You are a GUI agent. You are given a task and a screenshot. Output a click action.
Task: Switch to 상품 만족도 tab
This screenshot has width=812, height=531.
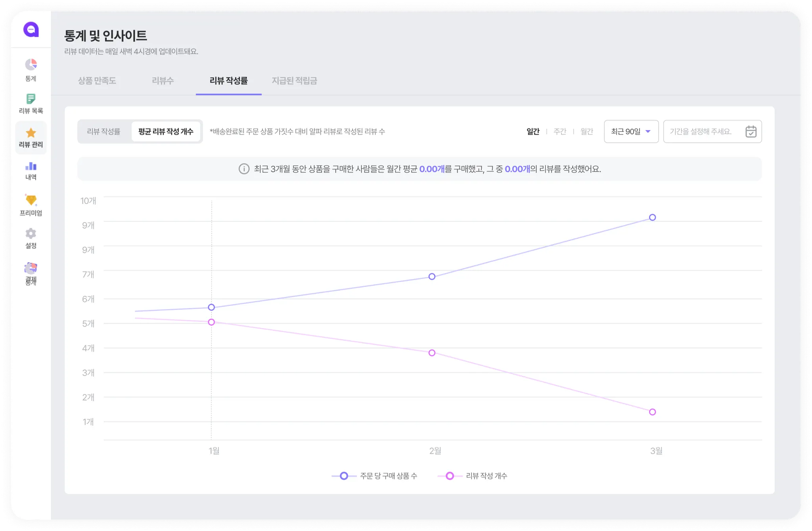tap(97, 81)
